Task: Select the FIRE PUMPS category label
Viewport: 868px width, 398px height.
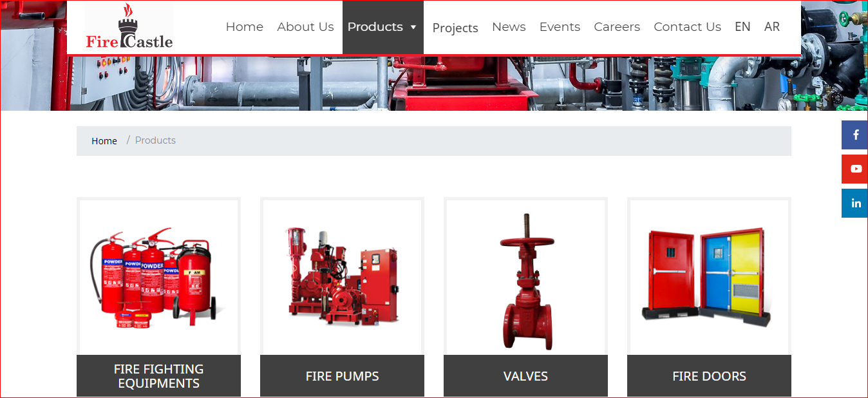Action: [x=342, y=376]
